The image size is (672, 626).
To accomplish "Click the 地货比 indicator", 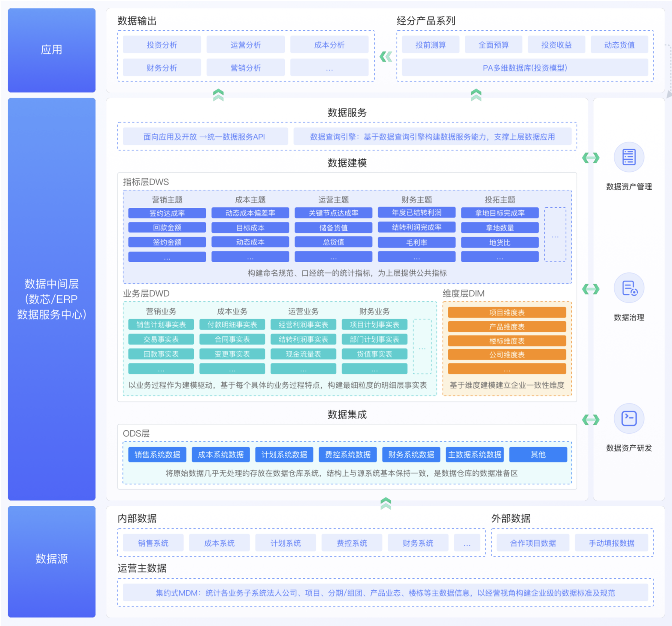I will [x=500, y=242].
